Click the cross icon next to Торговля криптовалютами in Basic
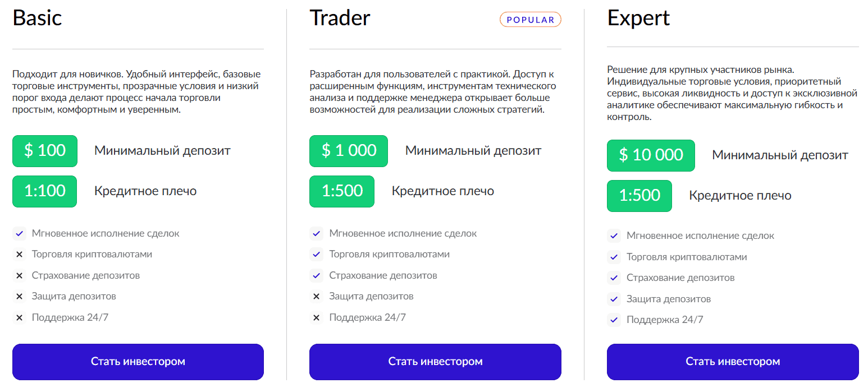 click(x=20, y=255)
